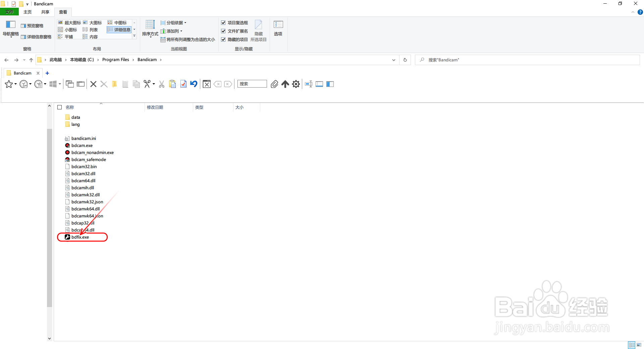The width and height of the screenshot is (644, 349).
Task: Select the Details view layout
Action: [x=119, y=30]
